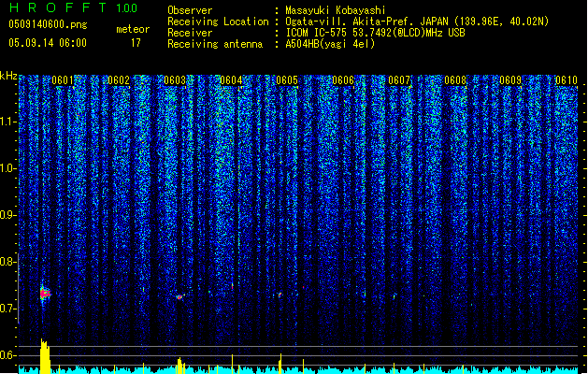Click the 0.6 kHz axis tick label
This screenshot has width=588, height=374.
coord(8,355)
